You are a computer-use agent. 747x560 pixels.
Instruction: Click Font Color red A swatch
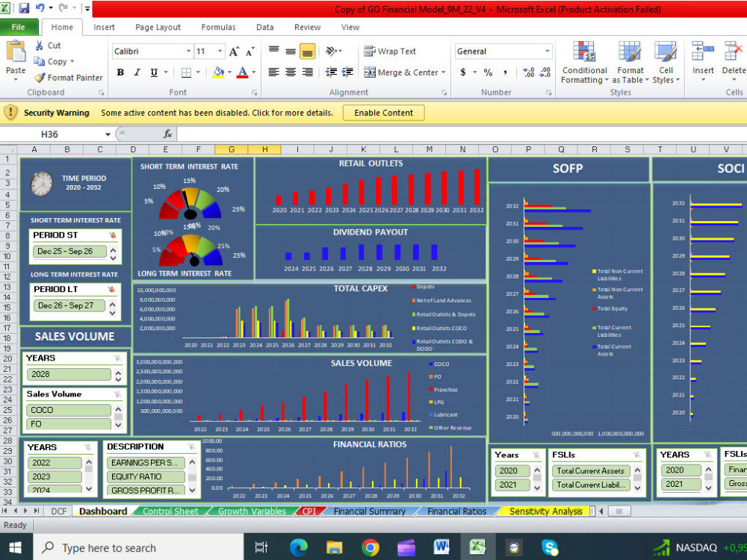pyautogui.click(x=242, y=72)
